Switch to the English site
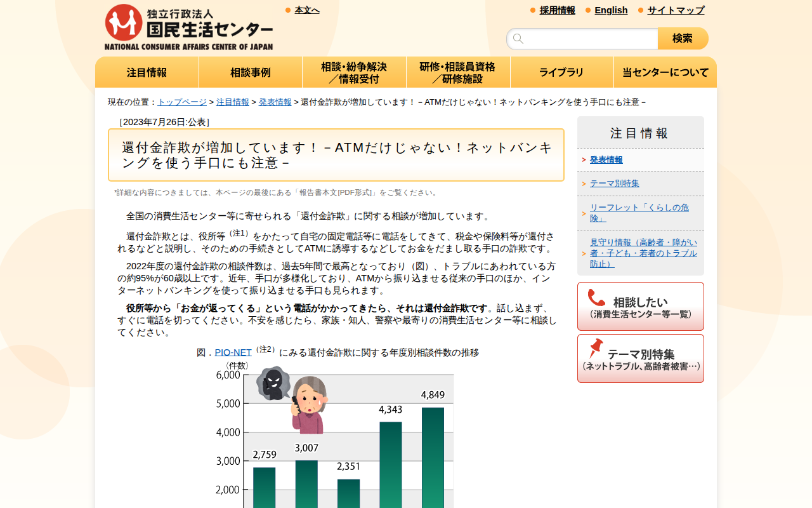The height and width of the screenshot is (508, 812). [x=612, y=10]
